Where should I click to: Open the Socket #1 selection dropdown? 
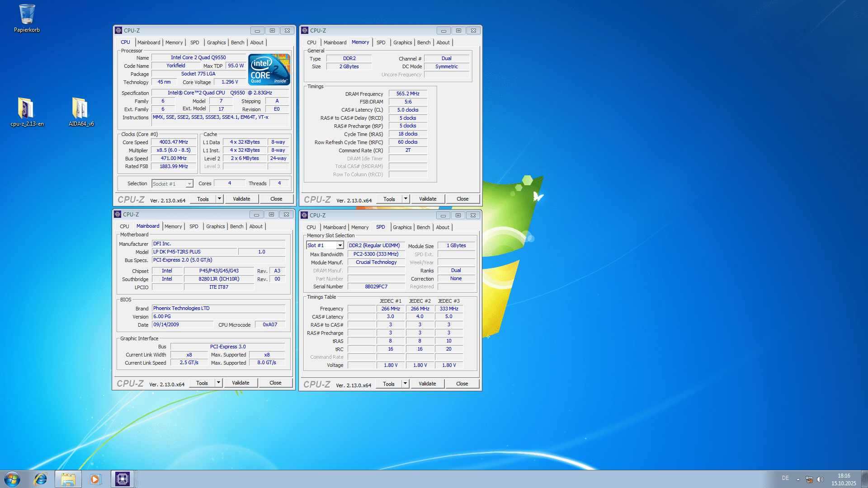point(189,184)
